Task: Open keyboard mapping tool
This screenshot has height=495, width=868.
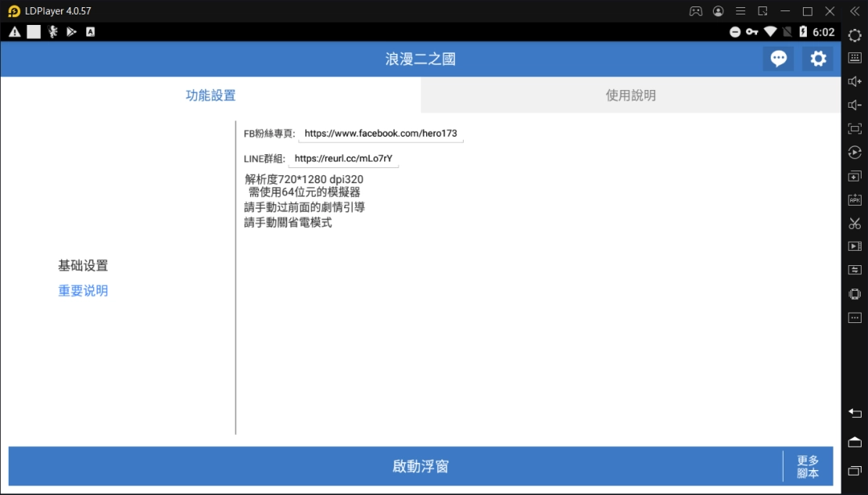Action: tap(854, 58)
